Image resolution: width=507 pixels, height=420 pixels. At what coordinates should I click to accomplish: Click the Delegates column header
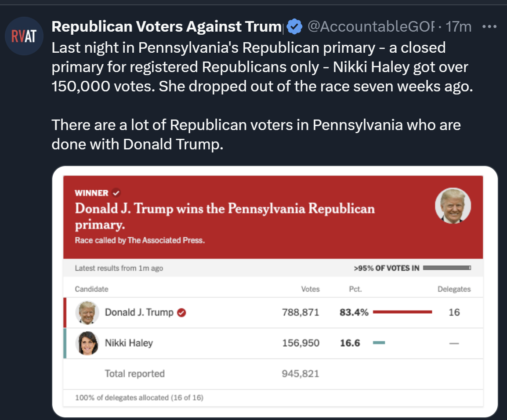coord(454,289)
